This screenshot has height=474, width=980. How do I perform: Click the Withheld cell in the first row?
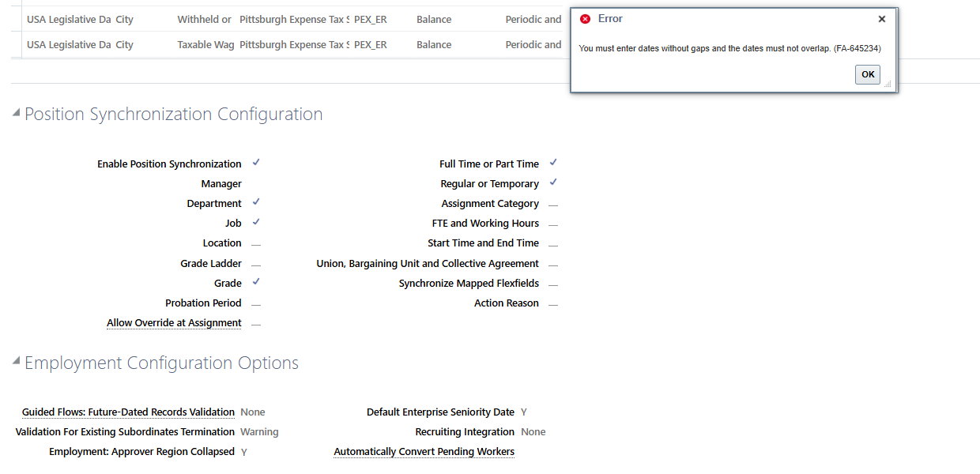(204, 19)
